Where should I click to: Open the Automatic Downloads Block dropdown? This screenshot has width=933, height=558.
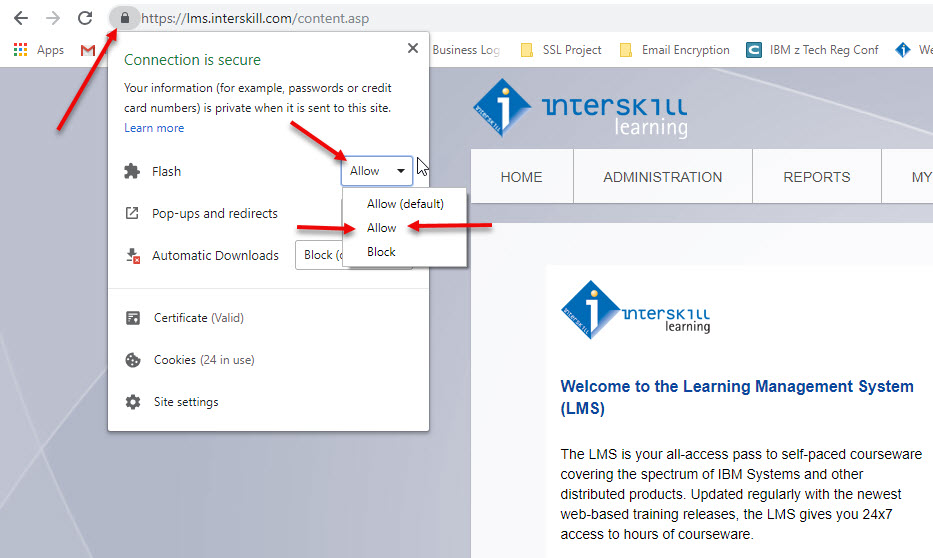coord(319,255)
